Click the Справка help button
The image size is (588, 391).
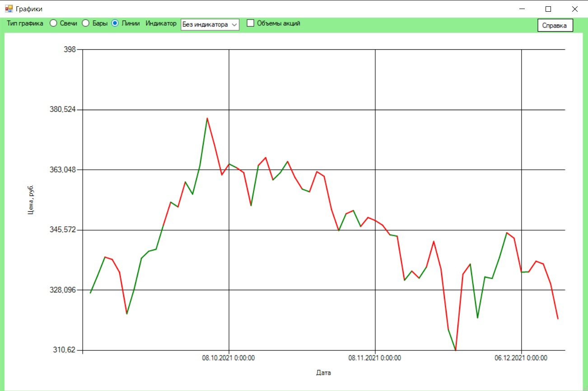click(x=555, y=25)
